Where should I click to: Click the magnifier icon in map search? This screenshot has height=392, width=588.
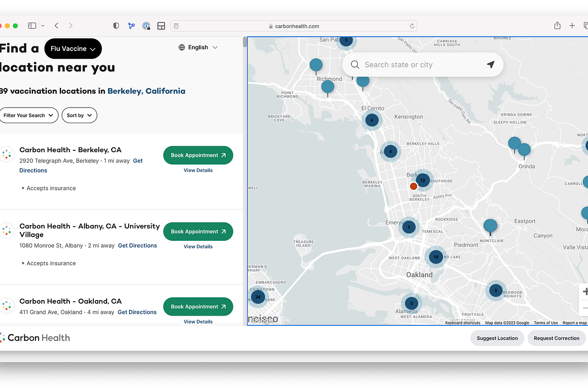tap(355, 65)
